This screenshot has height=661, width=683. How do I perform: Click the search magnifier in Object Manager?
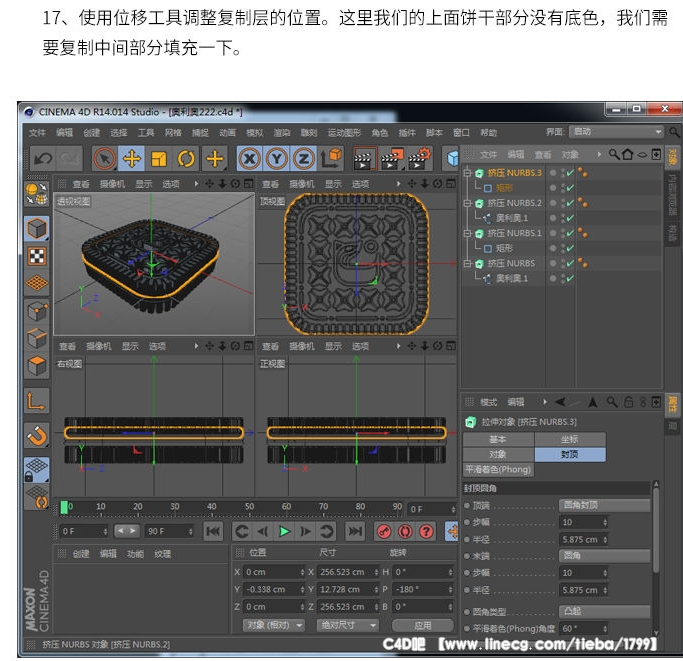[614, 154]
